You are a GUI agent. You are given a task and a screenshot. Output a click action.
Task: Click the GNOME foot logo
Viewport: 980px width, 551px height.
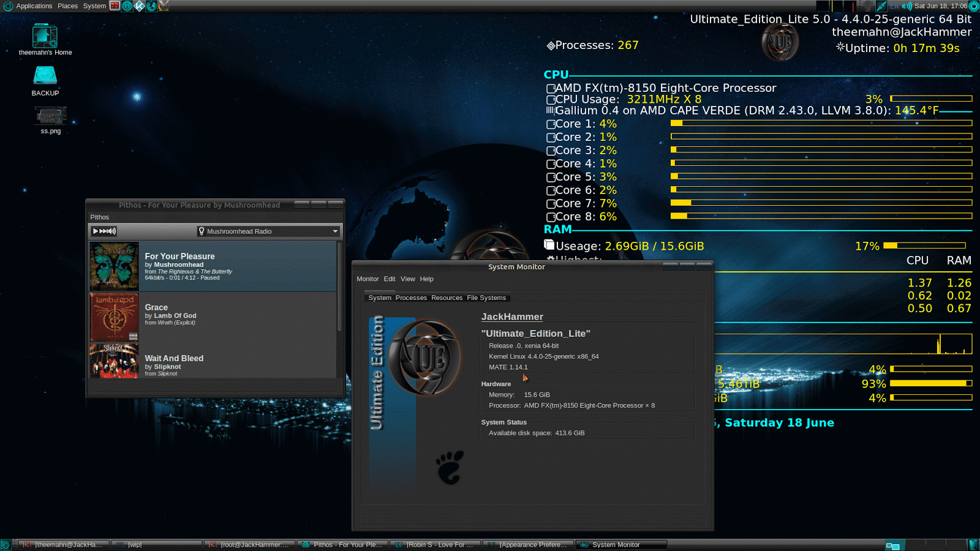pos(450,467)
